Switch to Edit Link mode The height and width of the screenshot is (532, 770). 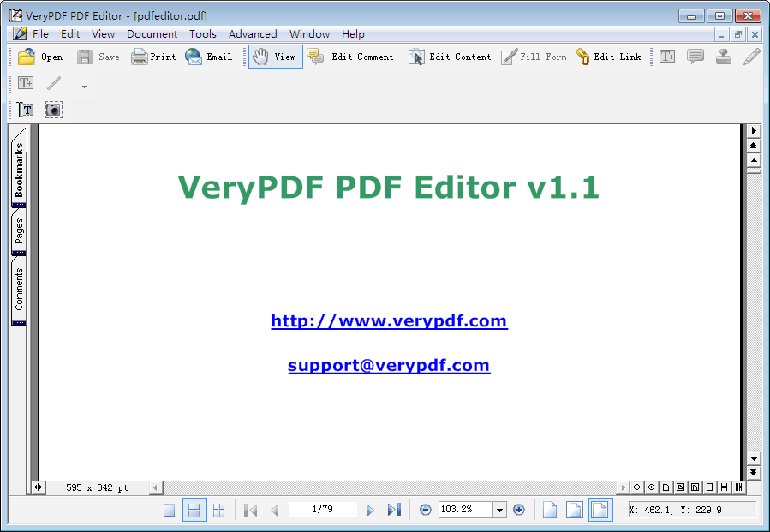pos(608,57)
